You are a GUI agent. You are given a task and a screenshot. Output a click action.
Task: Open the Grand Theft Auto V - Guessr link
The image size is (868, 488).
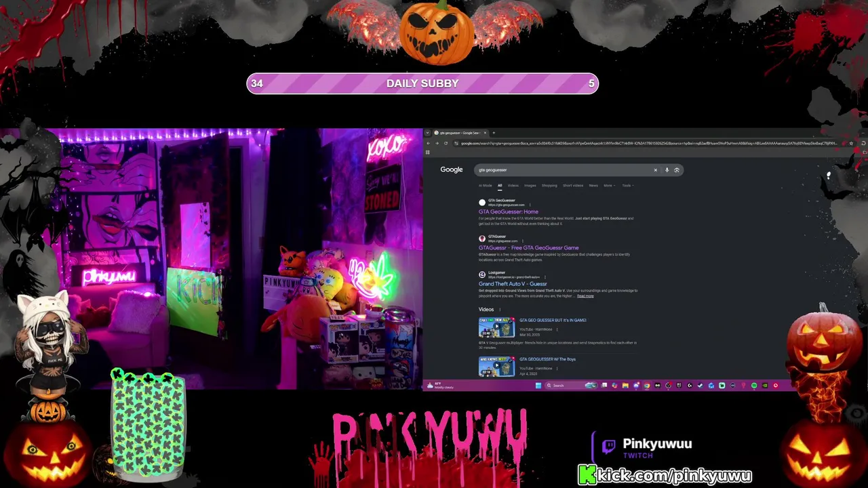513,284
